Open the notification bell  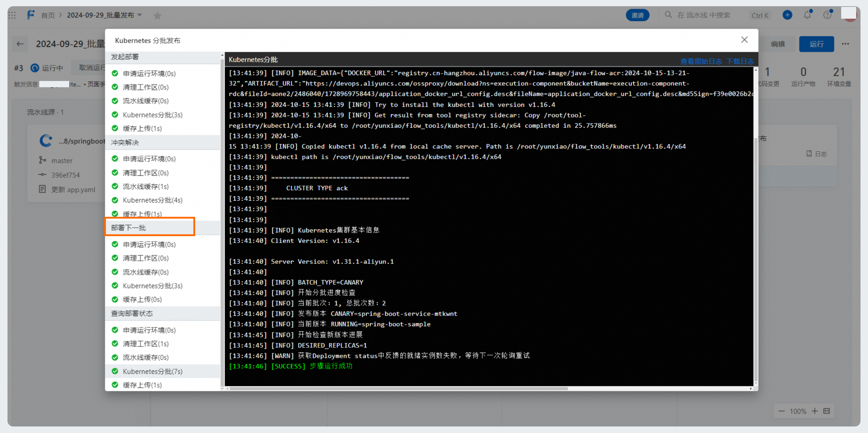[807, 15]
